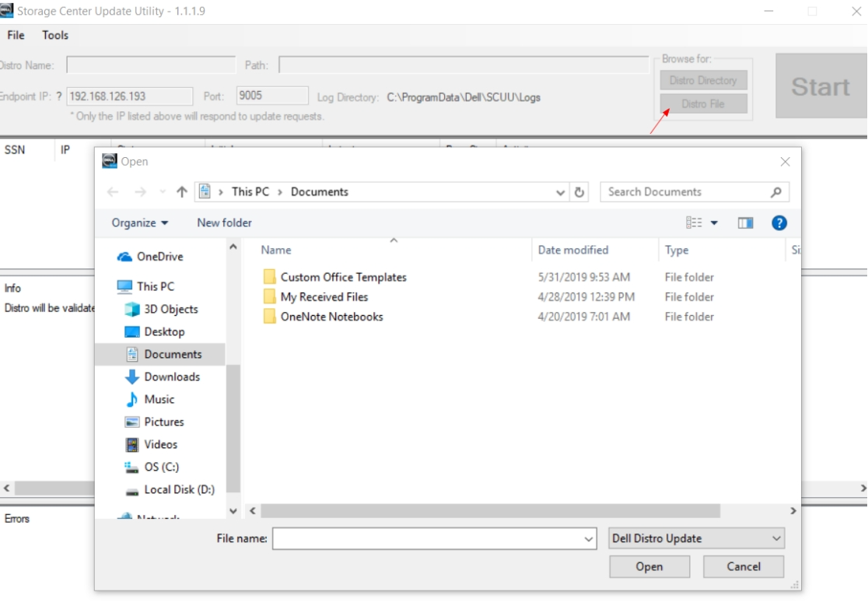This screenshot has width=868, height=606.
Task: Expand address bar previous locations dropdown
Action: click(x=560, y=193)
